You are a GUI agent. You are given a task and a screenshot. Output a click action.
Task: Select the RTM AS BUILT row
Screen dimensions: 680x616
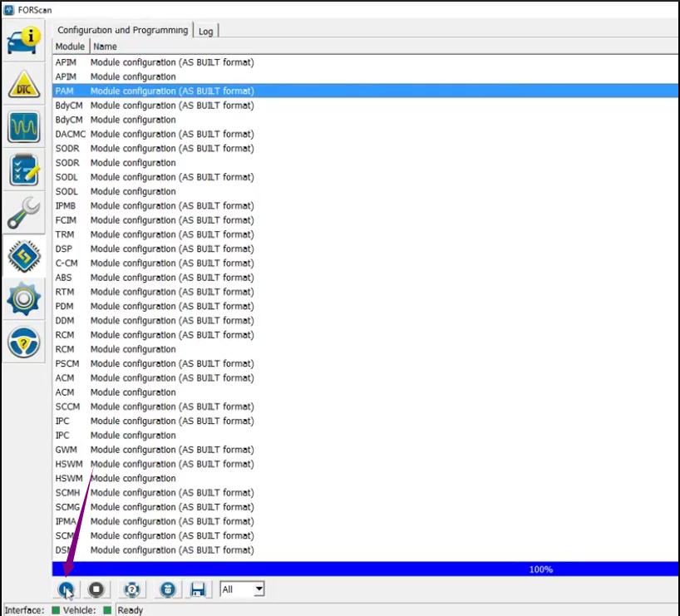[366, 292]
